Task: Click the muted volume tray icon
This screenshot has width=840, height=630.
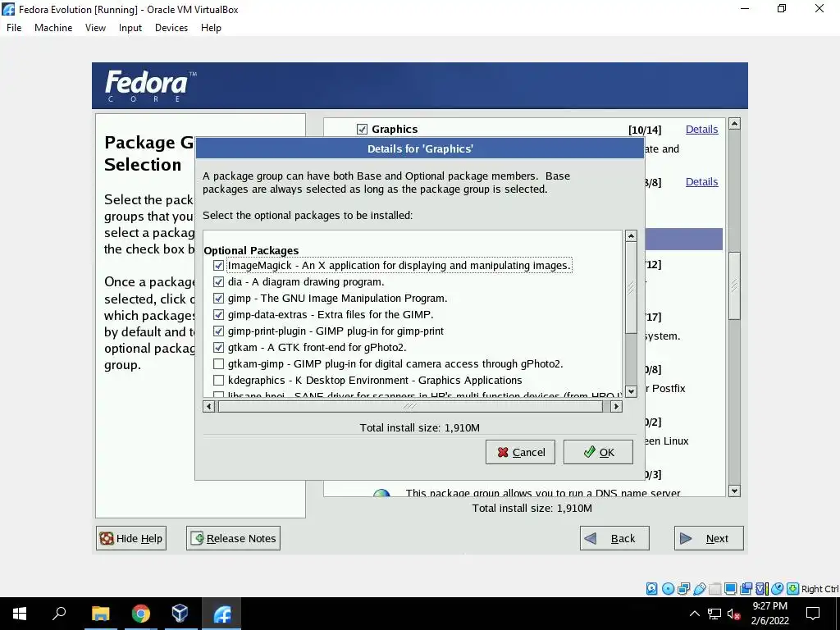Action: 733,614
